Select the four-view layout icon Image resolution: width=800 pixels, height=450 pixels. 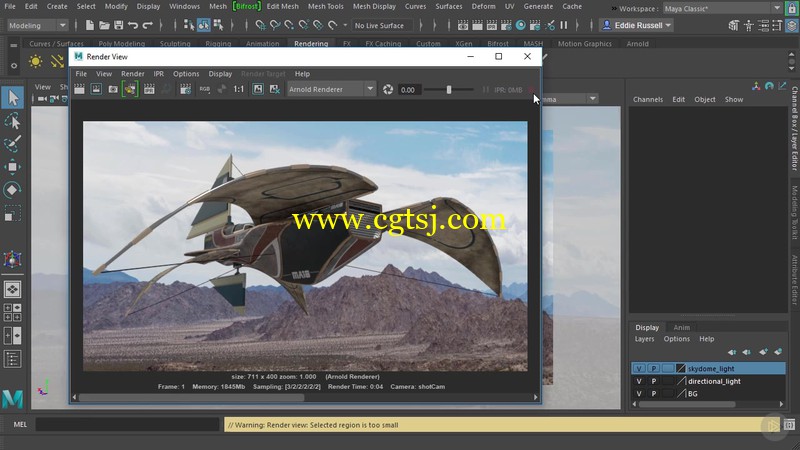[12, 312]
